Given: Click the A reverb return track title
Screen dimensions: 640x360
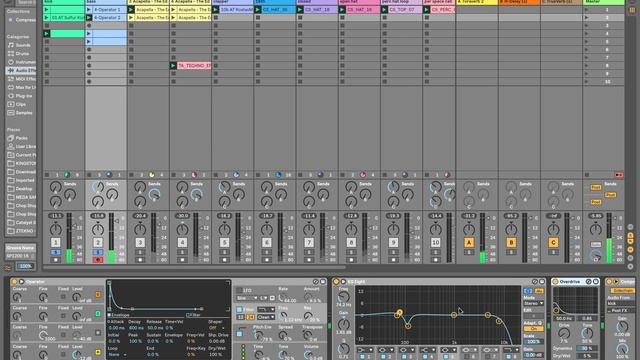Looking at the screenshot, I should point(477,2).
